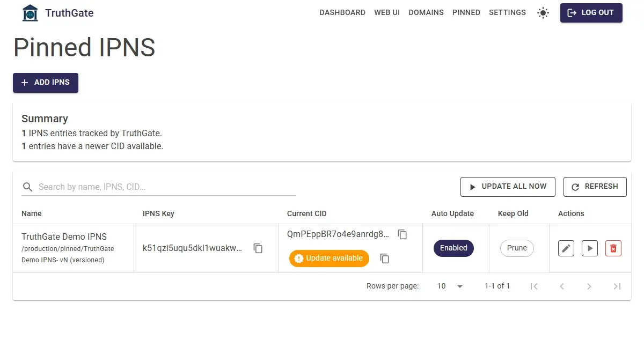Click the TruthGate brand name link
644x362 pixels.
point(69,13)
